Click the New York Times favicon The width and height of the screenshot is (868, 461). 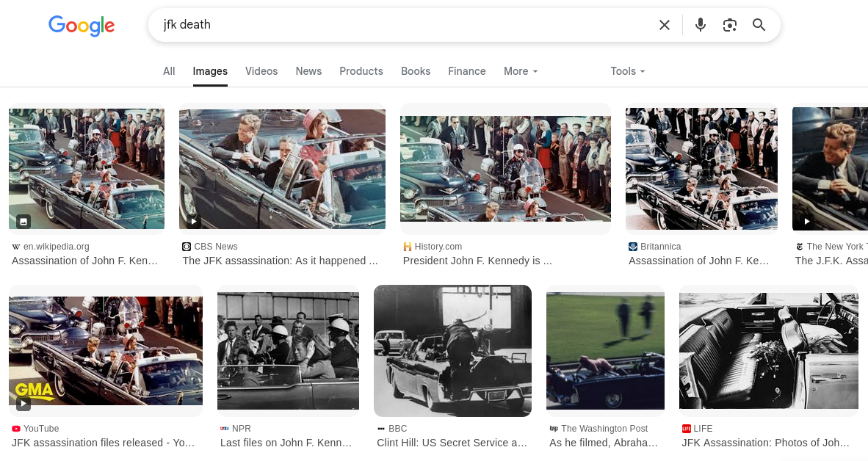click(x=800, y=247)
